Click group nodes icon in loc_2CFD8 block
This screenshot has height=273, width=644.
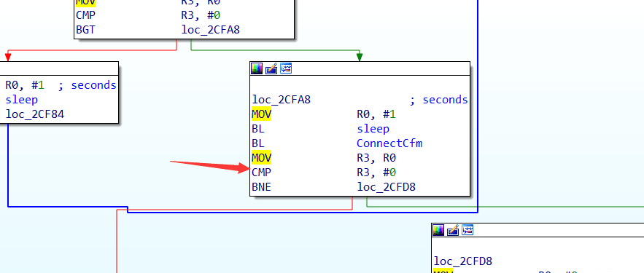pos(468,230)
